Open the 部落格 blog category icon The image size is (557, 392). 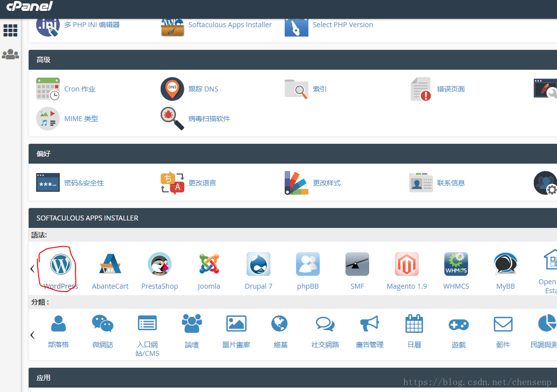(58, 323)
